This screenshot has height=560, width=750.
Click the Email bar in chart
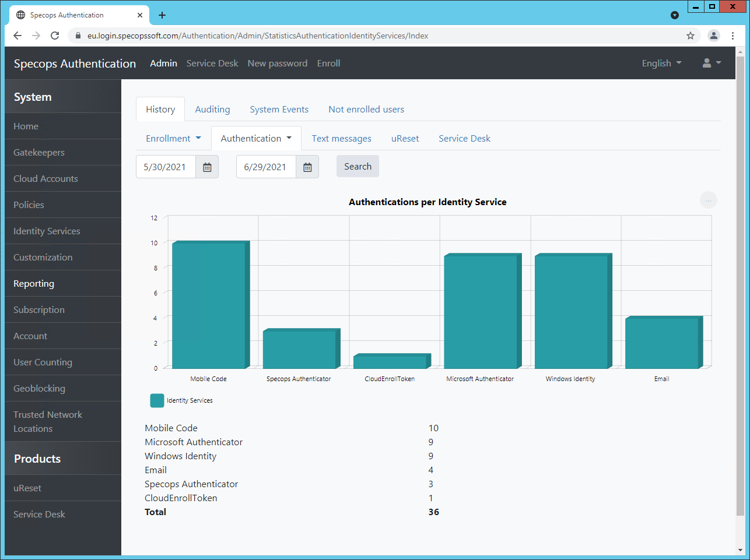664,342
